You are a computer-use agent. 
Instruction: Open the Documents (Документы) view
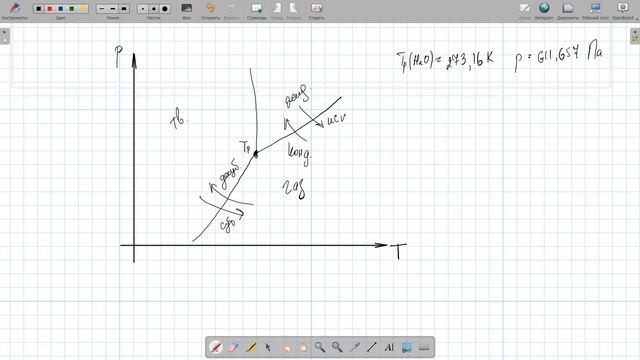[x=568, y=8]
